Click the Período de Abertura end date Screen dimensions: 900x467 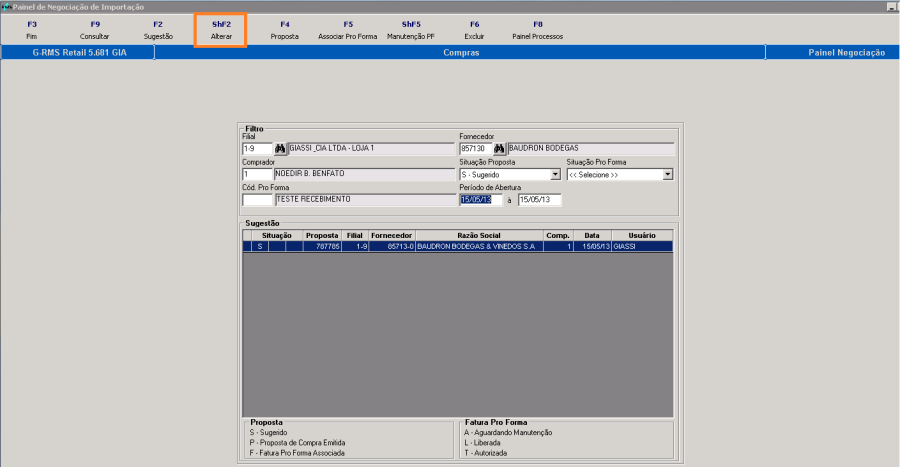540,200
